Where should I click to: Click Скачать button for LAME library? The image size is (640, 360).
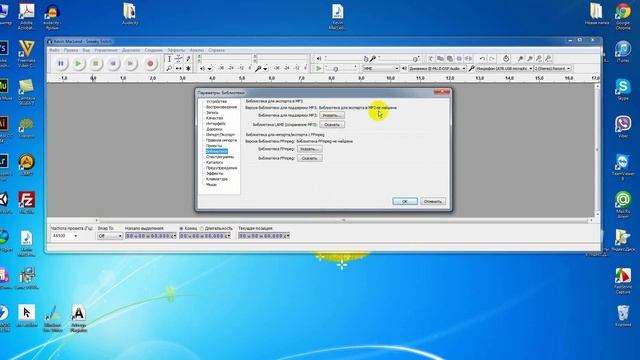(x=331, y=124)
